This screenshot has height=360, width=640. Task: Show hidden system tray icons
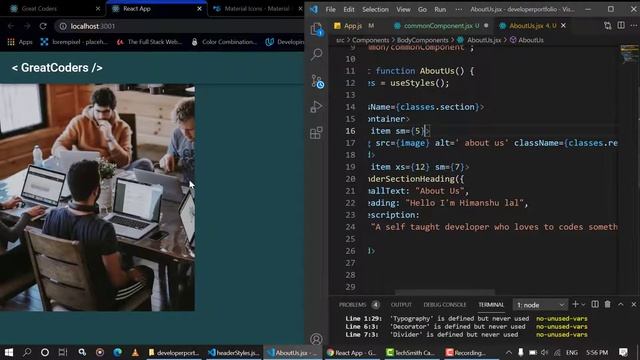(x=509, y=352)
